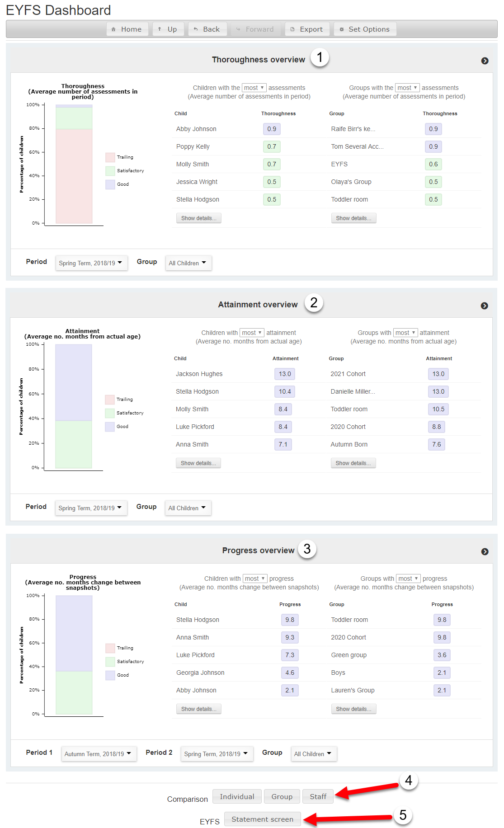Click the Up arrow toolbar button
The image size is (504, 828).
pos(168,29)
